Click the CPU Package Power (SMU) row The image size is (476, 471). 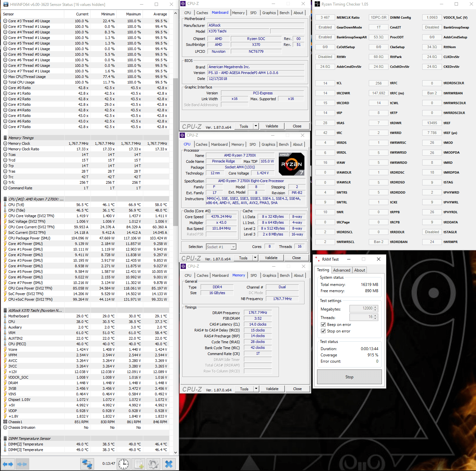[x=86, y=238]
